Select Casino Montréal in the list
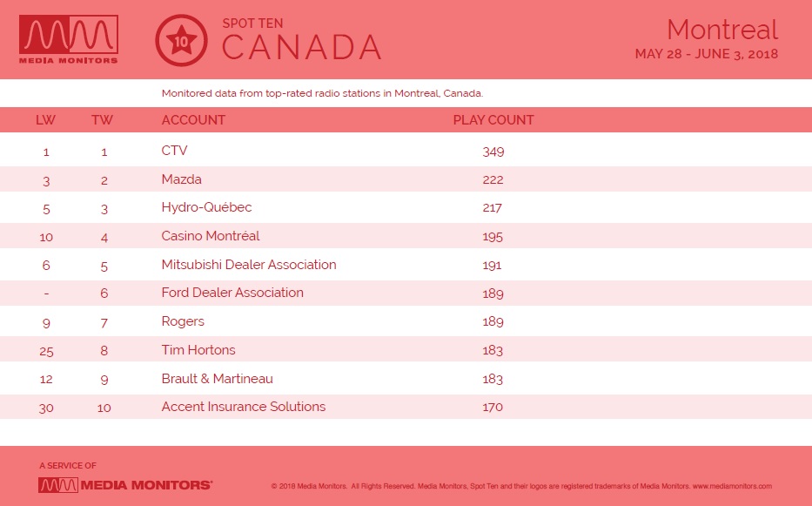 pos(211,236)
